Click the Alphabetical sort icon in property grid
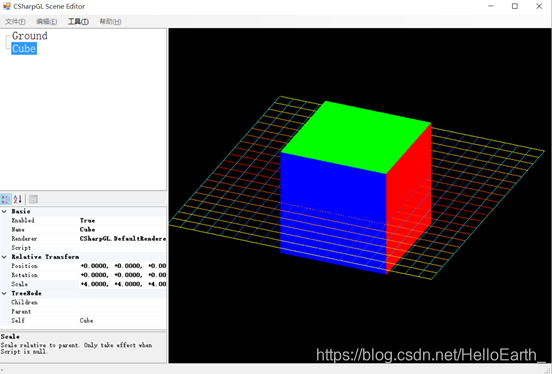The height and width of the screenshot is (374, 556). (x=18, y=199)
